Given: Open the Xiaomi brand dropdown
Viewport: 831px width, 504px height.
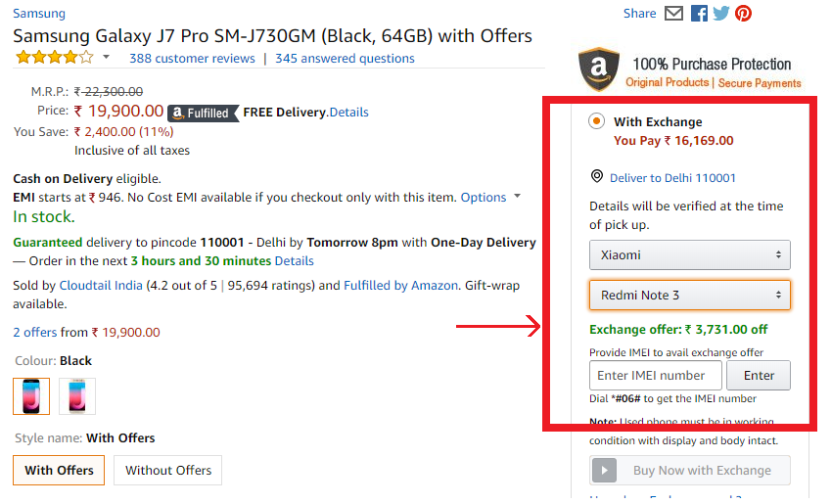Looking at the screenshot, I should (x=689, y=254).
